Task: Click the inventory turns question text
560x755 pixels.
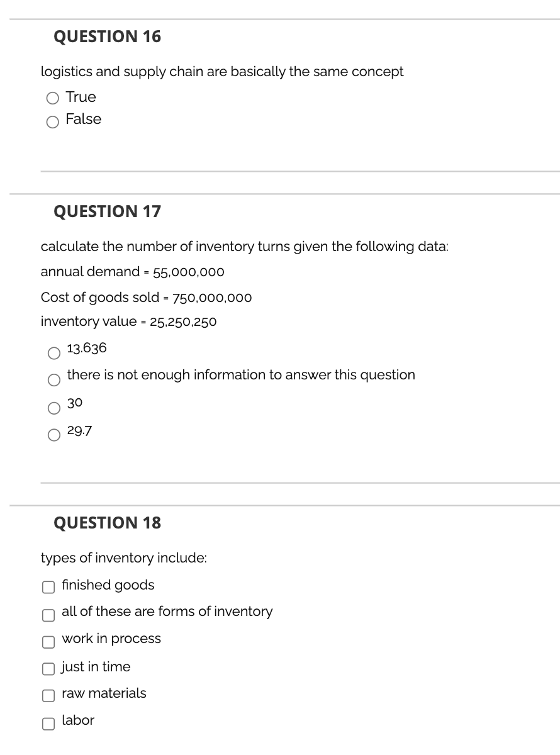Action: coord(244,247)
